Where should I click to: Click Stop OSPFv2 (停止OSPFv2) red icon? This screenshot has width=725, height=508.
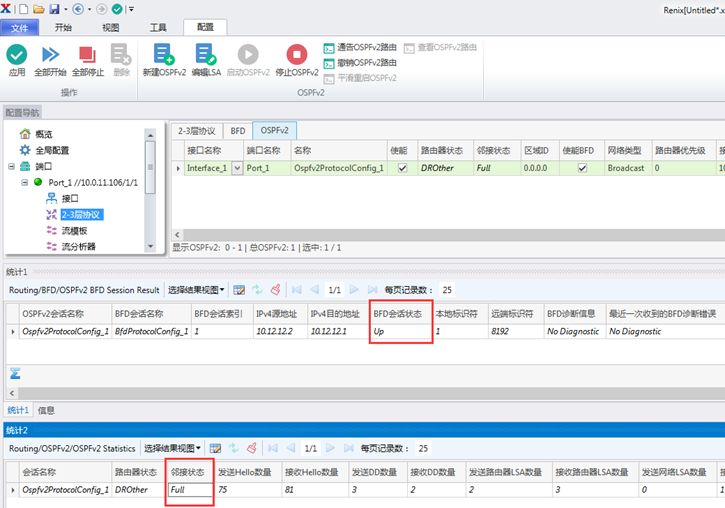[297, 55]
